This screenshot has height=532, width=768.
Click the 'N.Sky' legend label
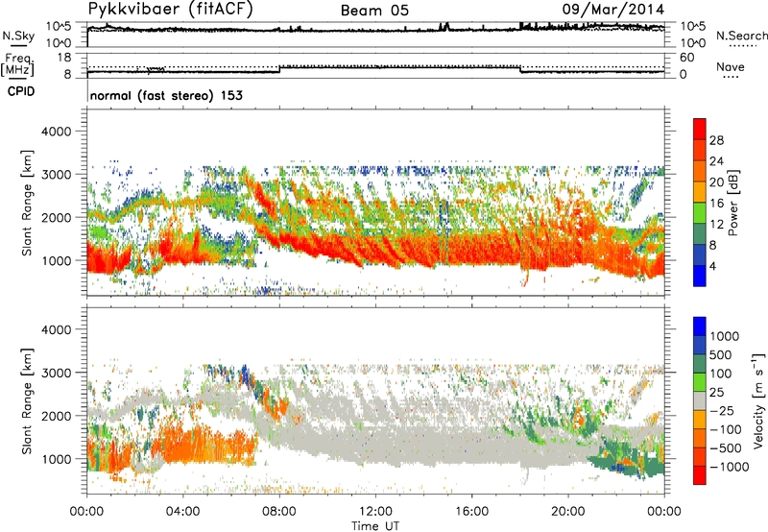(x=18, y=36)
